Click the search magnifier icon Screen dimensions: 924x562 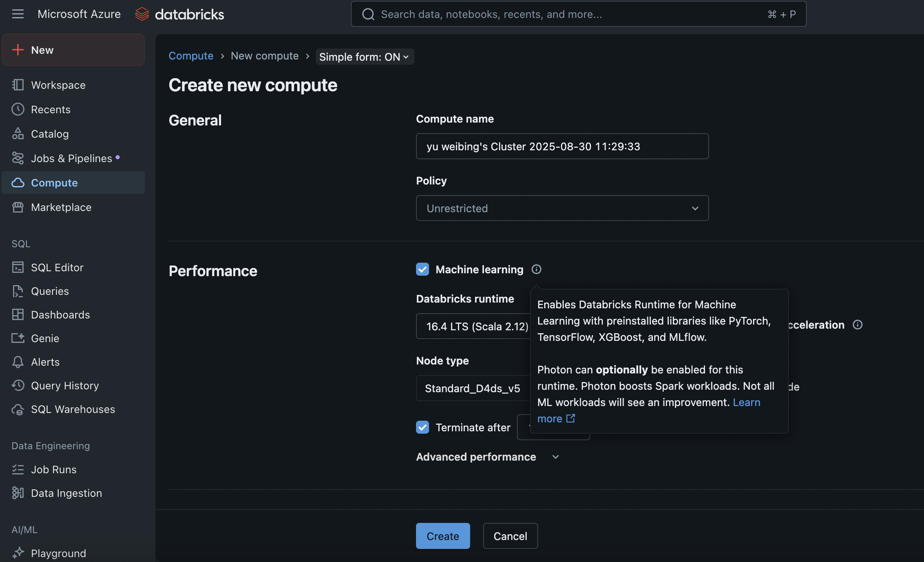(368, 14)
